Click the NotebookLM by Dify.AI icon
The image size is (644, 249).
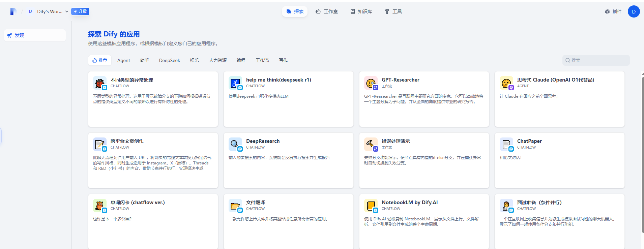point(371,206)
